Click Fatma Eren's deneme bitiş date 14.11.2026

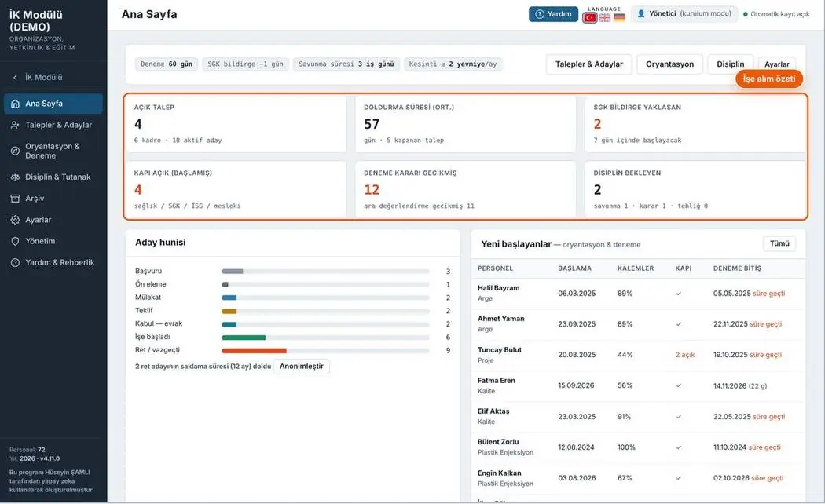(730, 385)
